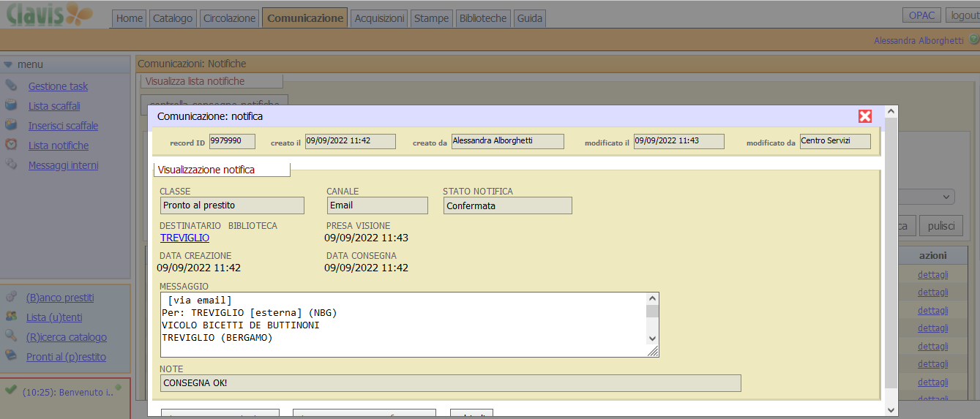Click the (10:25): Benvenuto status message
The height and width of the screenshot is (419, 980).
click(67, 393)
